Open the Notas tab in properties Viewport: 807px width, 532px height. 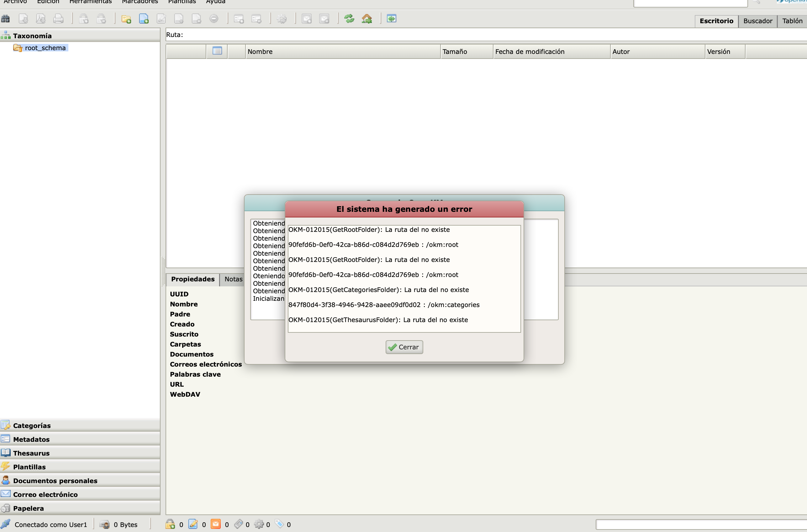pos(233,279)
